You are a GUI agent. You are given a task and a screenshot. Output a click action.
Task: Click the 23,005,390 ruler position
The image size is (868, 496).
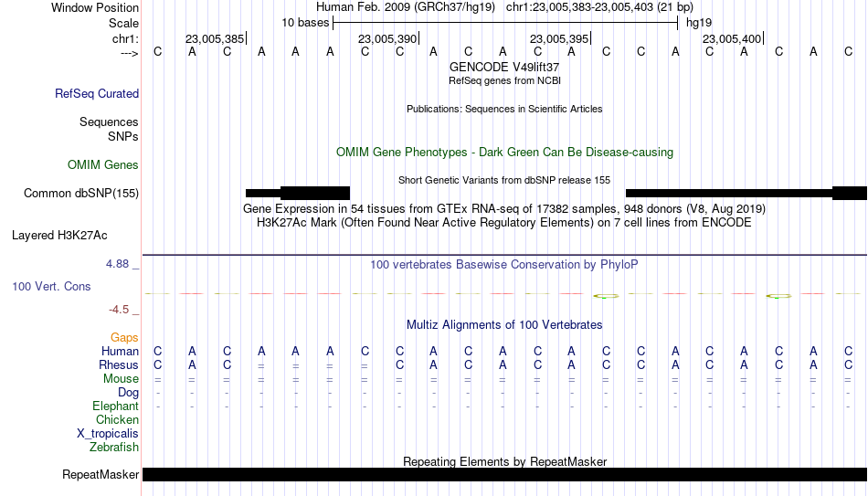pos(387,38)
